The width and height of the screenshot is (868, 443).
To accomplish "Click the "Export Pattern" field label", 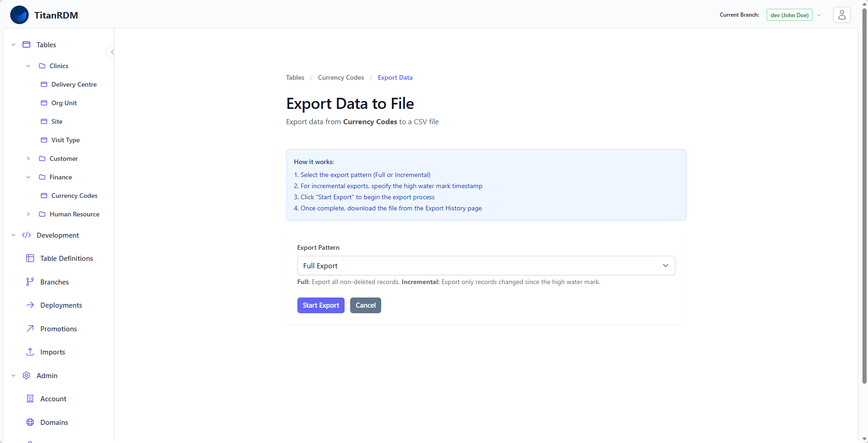I will (x=318, y=247).
